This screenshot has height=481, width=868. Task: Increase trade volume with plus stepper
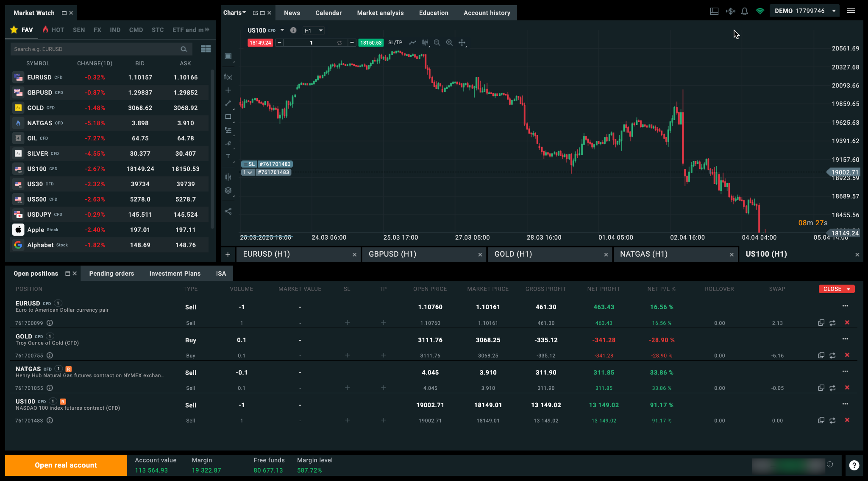(352, 43)
